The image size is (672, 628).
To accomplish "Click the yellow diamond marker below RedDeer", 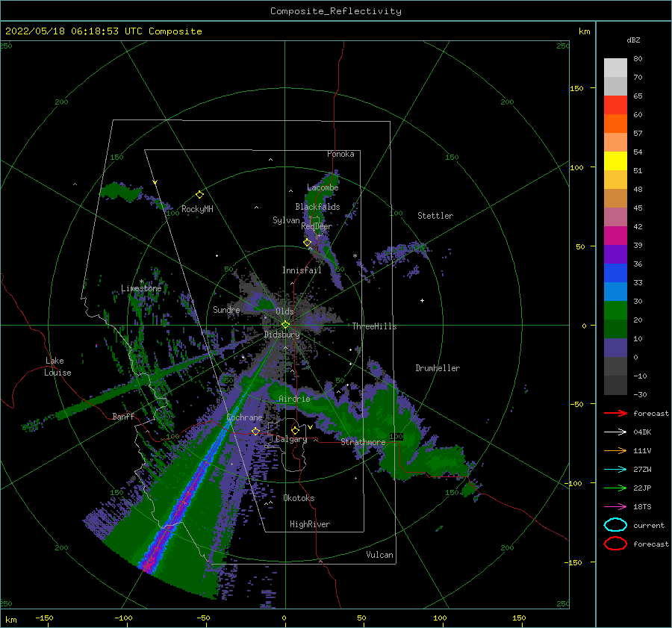I will (307, 243).
